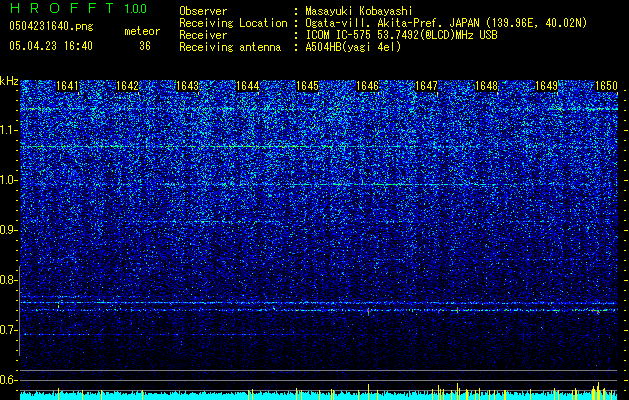Click the red echo spot near 1650
629x400 pixels.
click(x=598, y=311)
